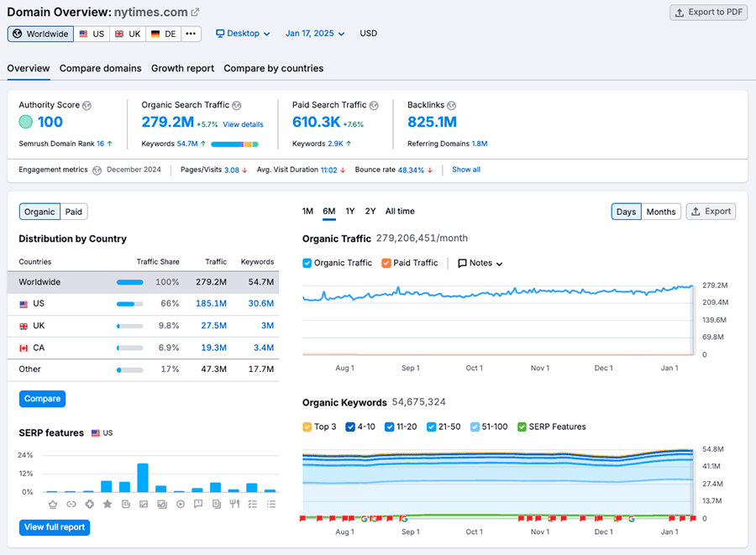Viewport: 756px width, 555px height.
Task: Select star Reviews SERP icon
Action: pyautogui.click(x=108, y=504)
